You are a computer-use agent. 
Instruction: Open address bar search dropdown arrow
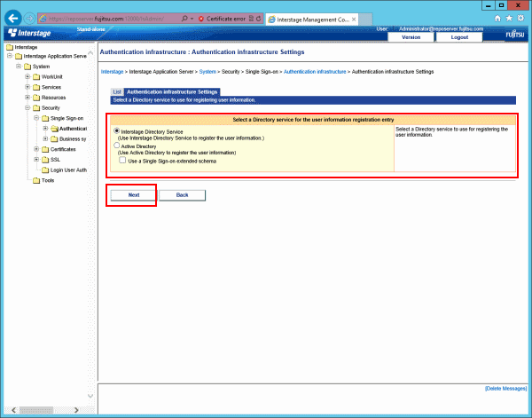(192, 19)
